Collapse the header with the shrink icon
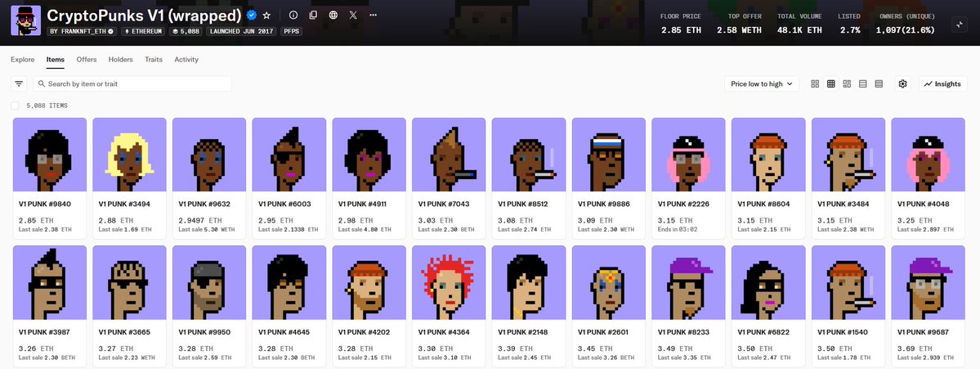 click(x=960, y=25)
